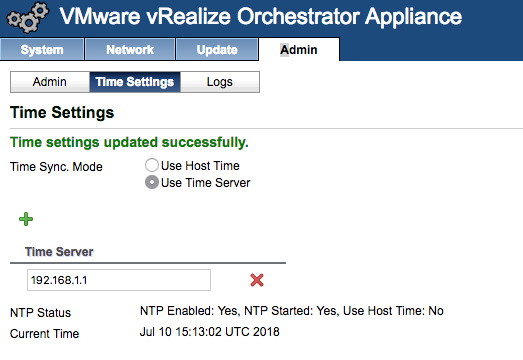Click the NTP Enabled status text

(292, 311)
